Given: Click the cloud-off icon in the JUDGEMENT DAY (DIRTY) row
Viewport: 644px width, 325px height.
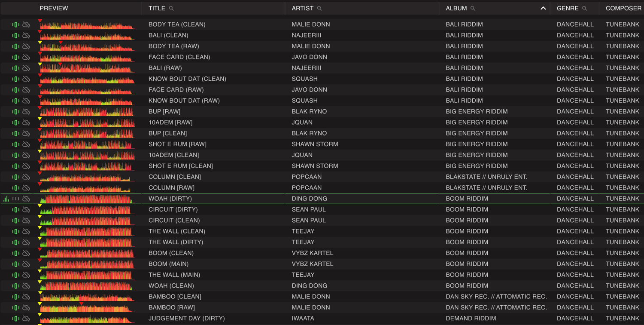Looking at the screenshot, I should (26, 319).
